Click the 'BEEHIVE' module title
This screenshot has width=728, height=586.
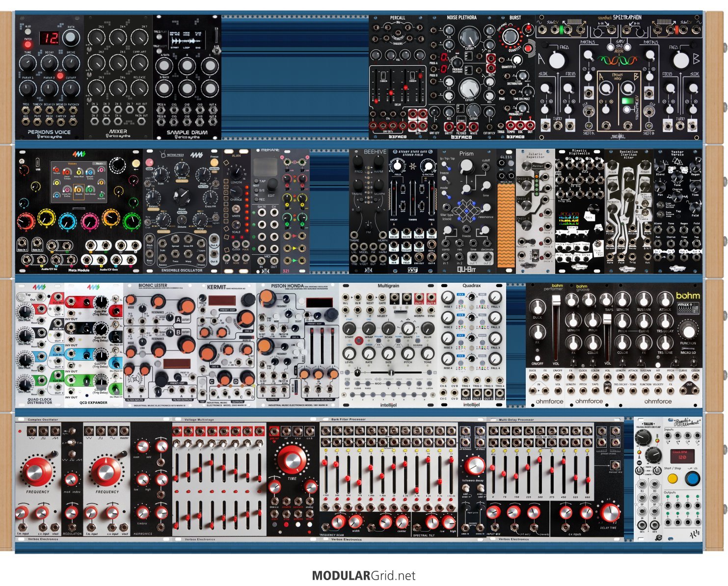[375, 152]
